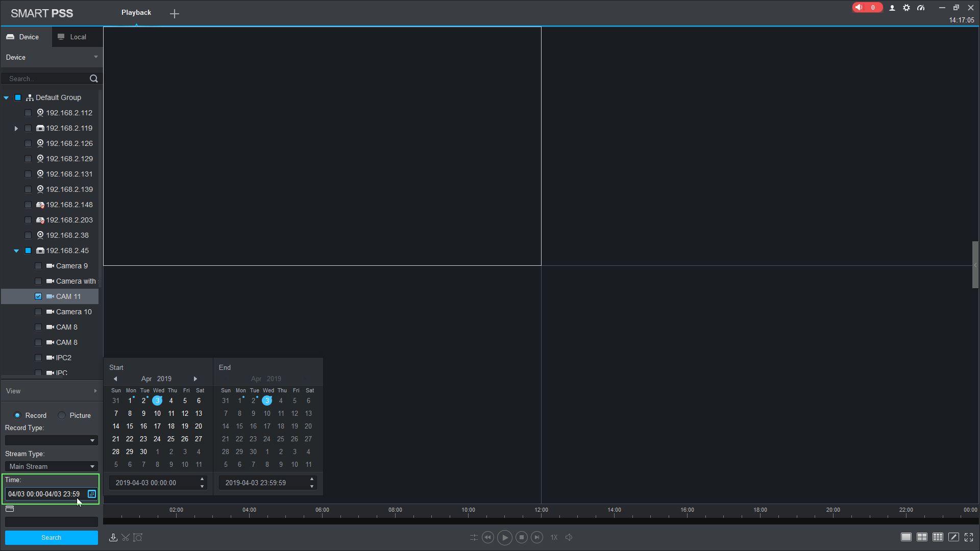
Task: Click the scissors clip icon
Action: pyautogui.click(x=126, y=537)
